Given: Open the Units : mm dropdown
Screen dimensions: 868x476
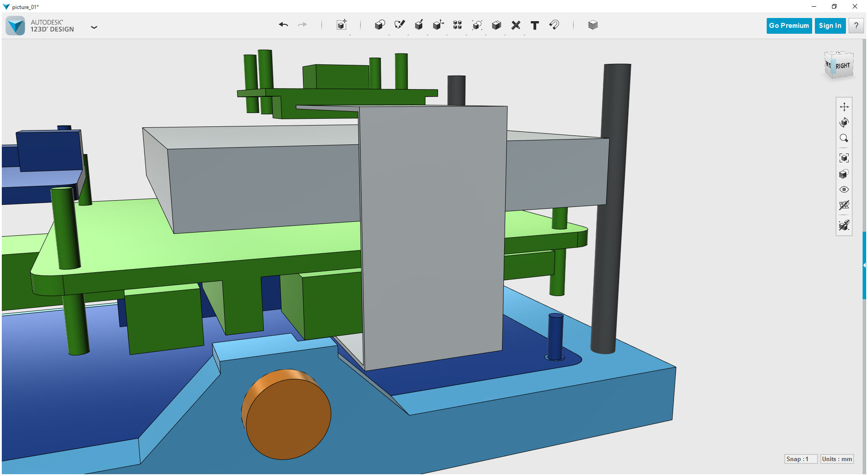Looking at the screenshot, I should click(x=836, y=459).
